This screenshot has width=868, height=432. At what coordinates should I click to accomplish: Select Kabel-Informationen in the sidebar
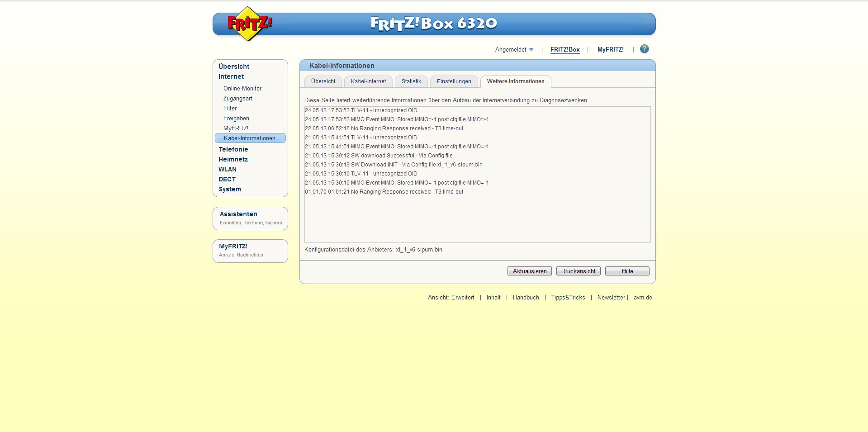pos(250,138)
